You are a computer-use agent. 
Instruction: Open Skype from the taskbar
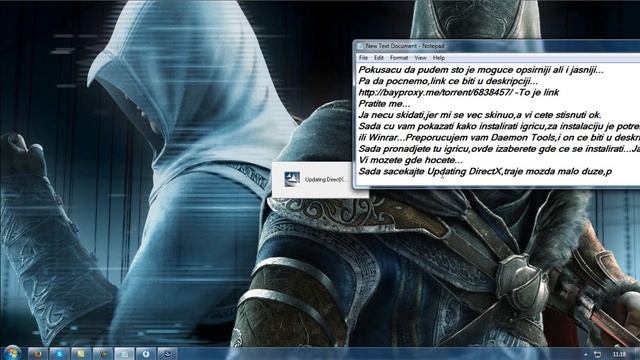(59, 353)
